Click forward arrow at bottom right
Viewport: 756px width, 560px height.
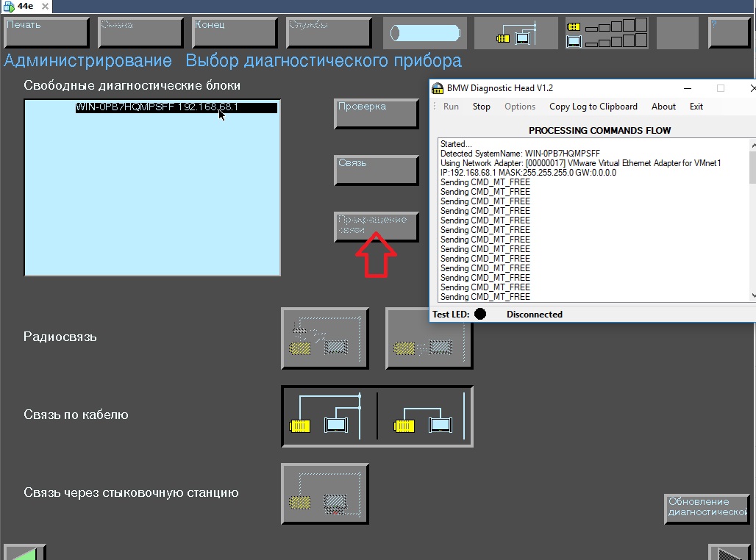728,553
